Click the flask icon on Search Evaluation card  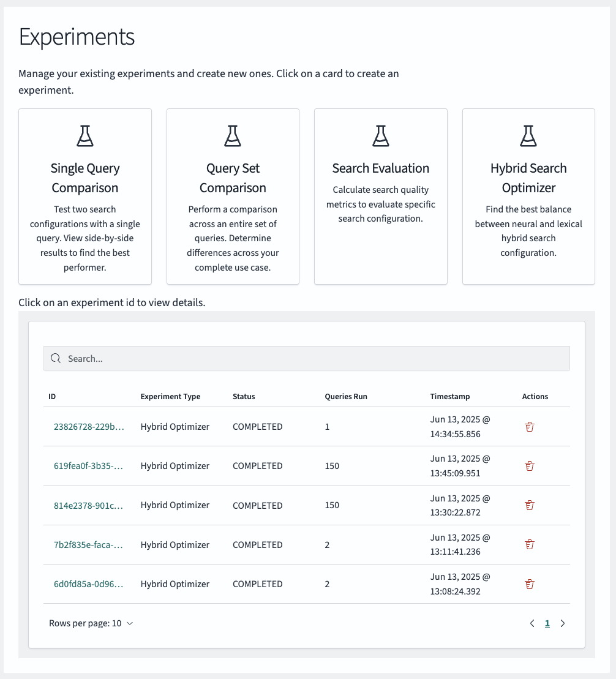380,135
